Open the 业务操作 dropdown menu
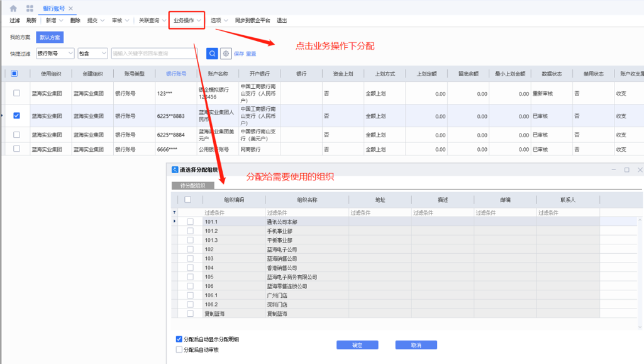Image resolution: width=644 pixels, height=364 pixels. 187,21
